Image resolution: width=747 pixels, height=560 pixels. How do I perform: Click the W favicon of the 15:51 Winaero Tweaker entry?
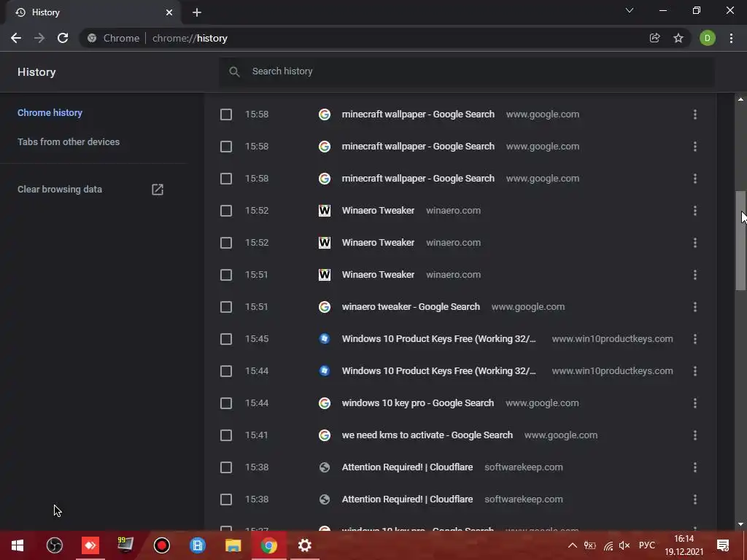tap(325, 275)
